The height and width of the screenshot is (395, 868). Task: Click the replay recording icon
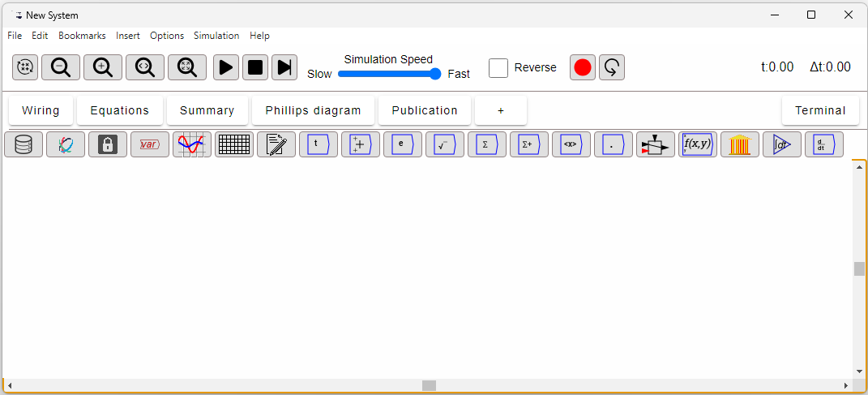point(612,67)
